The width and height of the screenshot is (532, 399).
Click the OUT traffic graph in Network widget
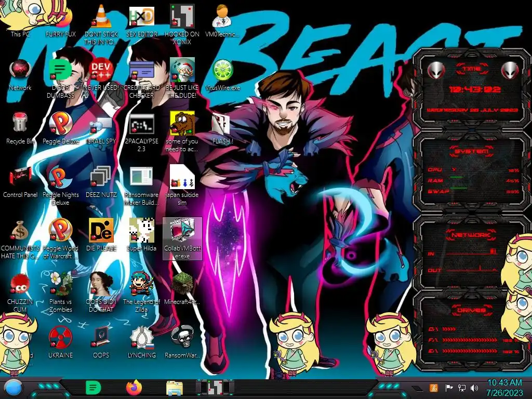473,270
